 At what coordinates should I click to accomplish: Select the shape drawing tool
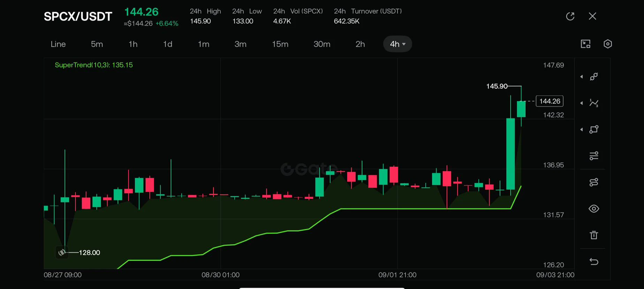[x=594, y=129]
